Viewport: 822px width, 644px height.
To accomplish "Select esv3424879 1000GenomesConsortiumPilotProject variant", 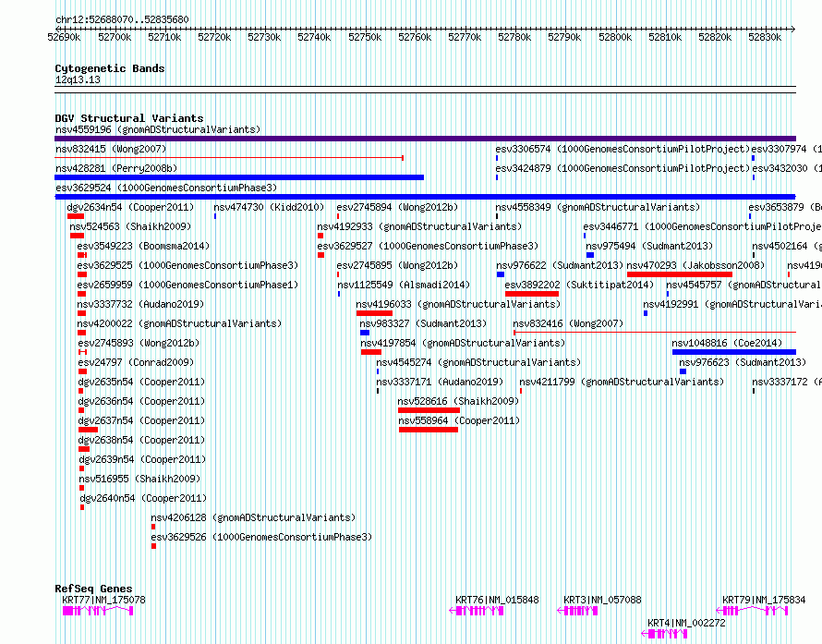I will tap(623, 168).
